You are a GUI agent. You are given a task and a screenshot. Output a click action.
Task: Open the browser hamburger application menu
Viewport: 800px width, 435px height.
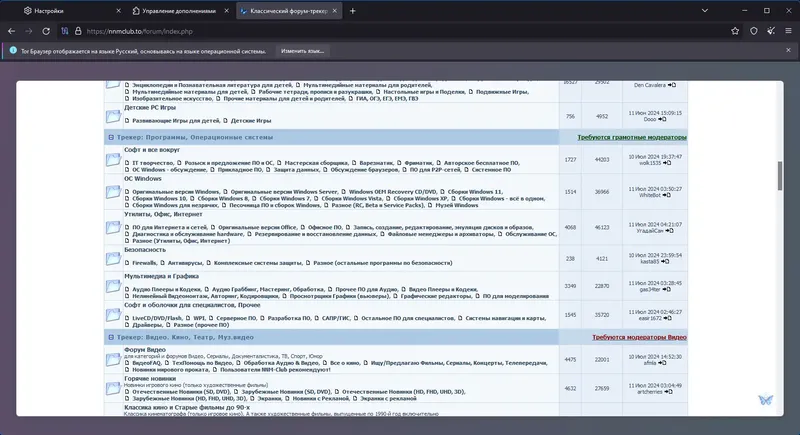pos(788,31)
